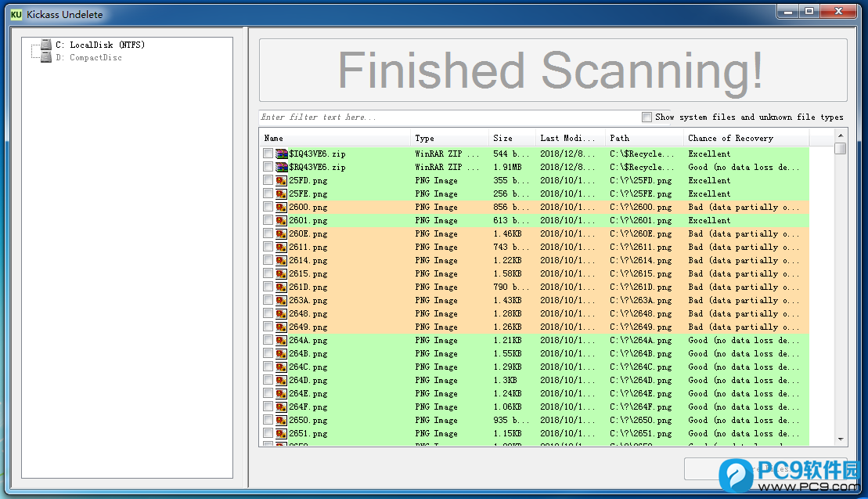Select the file name 261D.png

[308, 287]
